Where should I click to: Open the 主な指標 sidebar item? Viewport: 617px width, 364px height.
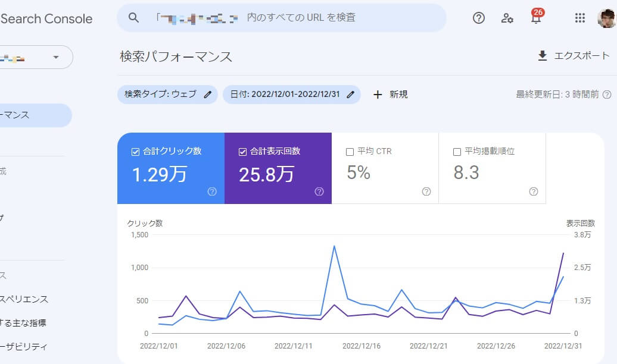[x=23, y=323]
